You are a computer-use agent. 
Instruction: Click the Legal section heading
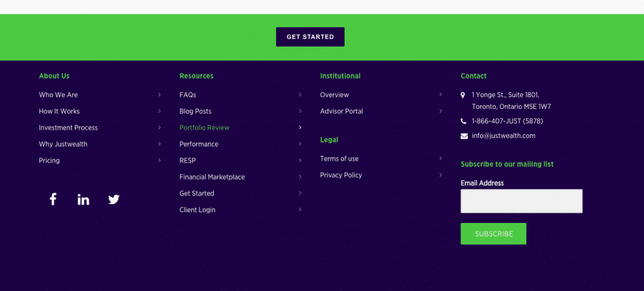click(x=329, y=140)
